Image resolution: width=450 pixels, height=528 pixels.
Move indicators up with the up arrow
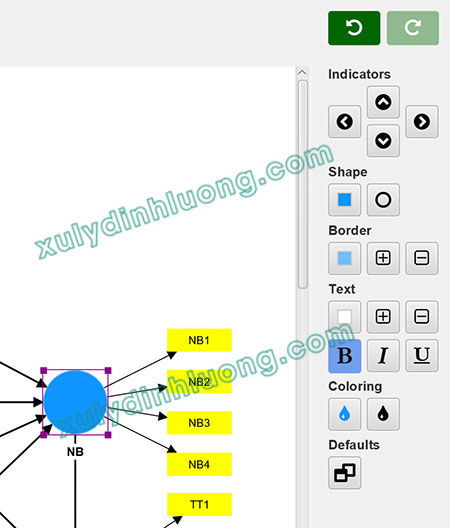pos(383,102)
